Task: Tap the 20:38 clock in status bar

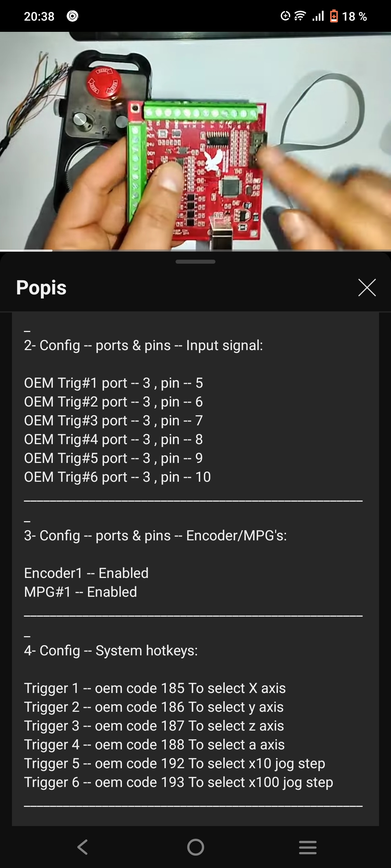Action: [39, 16]
